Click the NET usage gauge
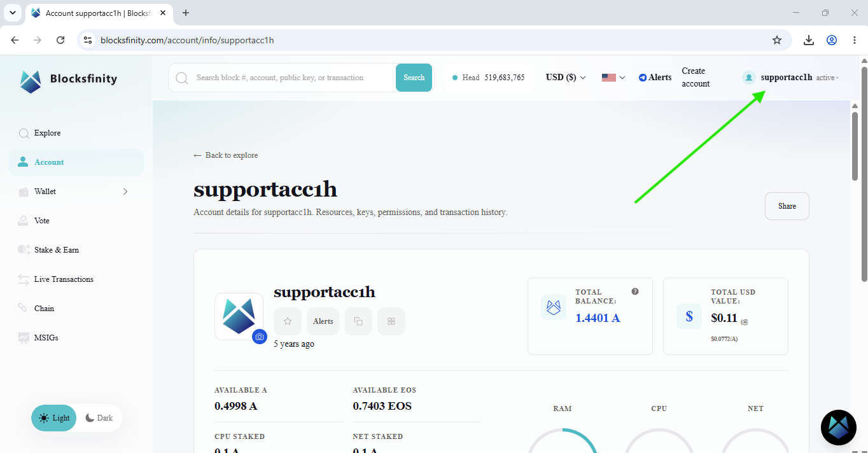This screenshot has width=868, height=453. [x=755, y=440]
